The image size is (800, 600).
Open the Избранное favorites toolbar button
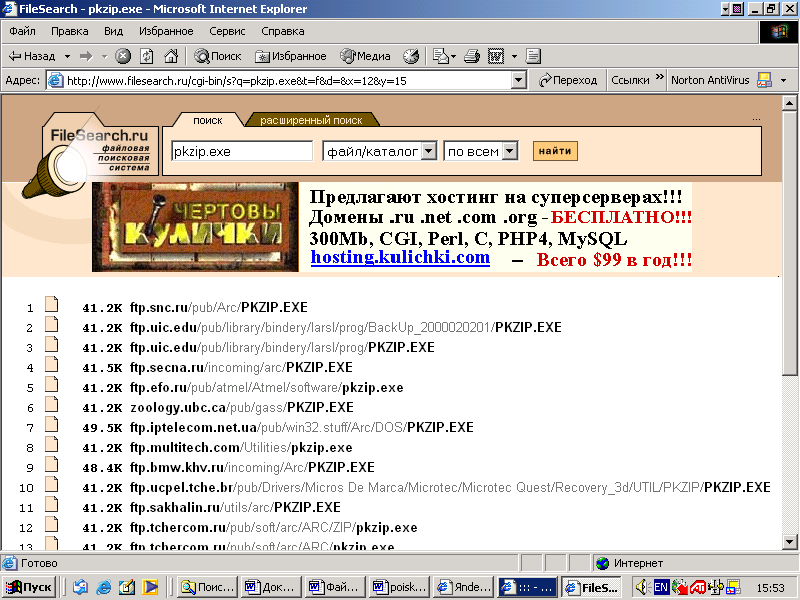[x=291, y=56]
